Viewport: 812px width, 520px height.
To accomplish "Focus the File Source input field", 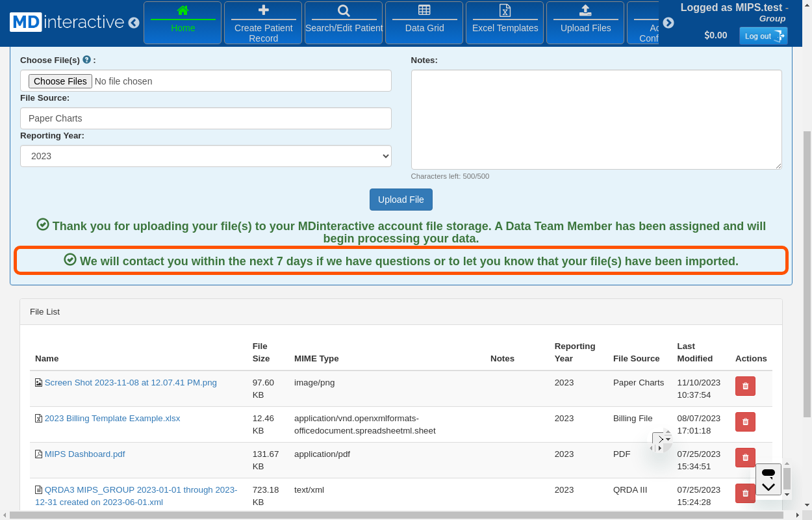I will pos(206,118).
